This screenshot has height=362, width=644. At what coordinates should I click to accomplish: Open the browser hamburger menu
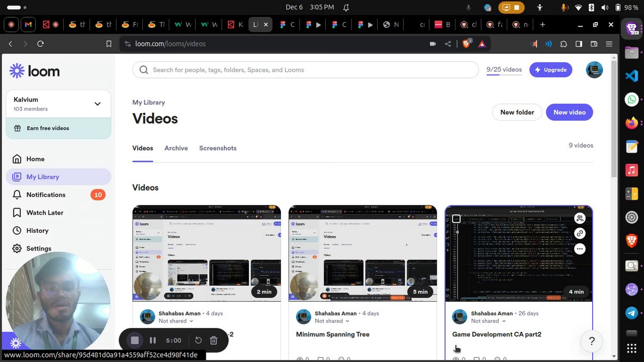point(610,44)
